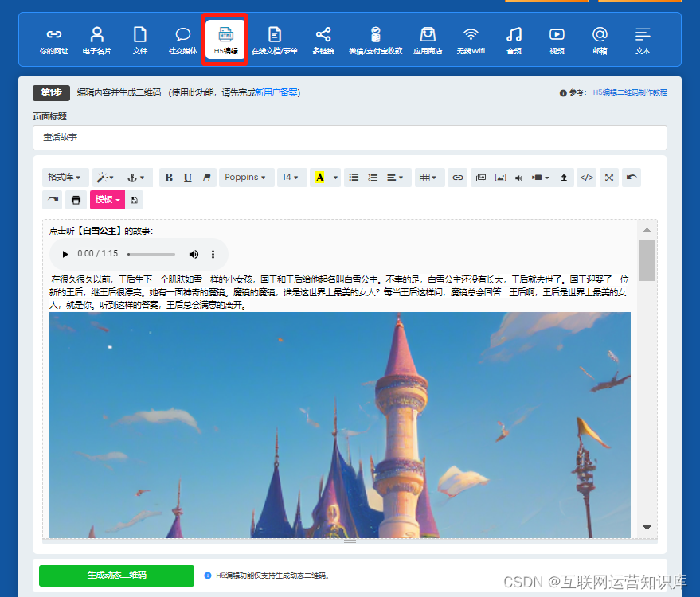This screenshot has height=597, width=700.
Task: Open the insert video dropdown
Action: coord(541,178)
